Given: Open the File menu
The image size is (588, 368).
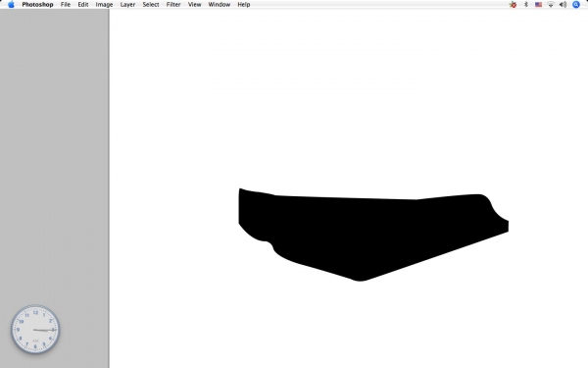Looking at the screenshot, I should (x=66, y=5).
